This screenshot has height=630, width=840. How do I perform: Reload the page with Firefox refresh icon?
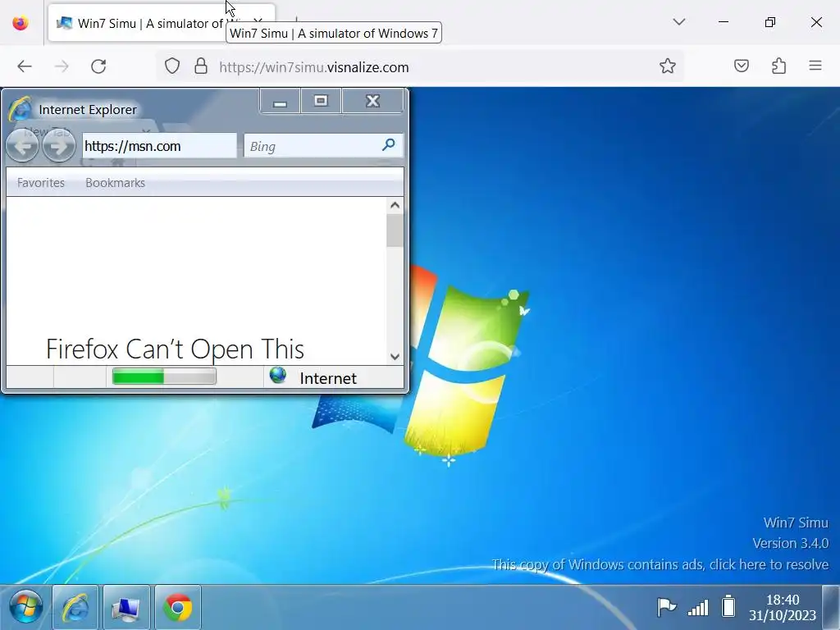[x=98, y=66]
